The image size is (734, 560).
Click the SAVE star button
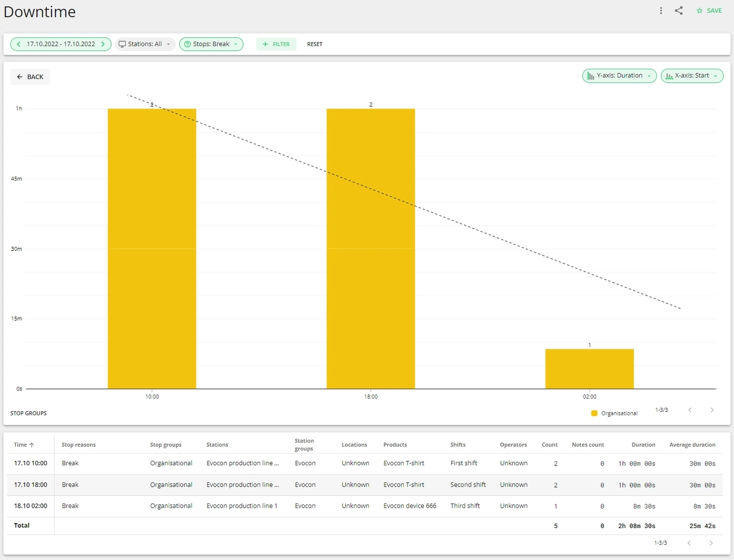(x=709, y=10)
